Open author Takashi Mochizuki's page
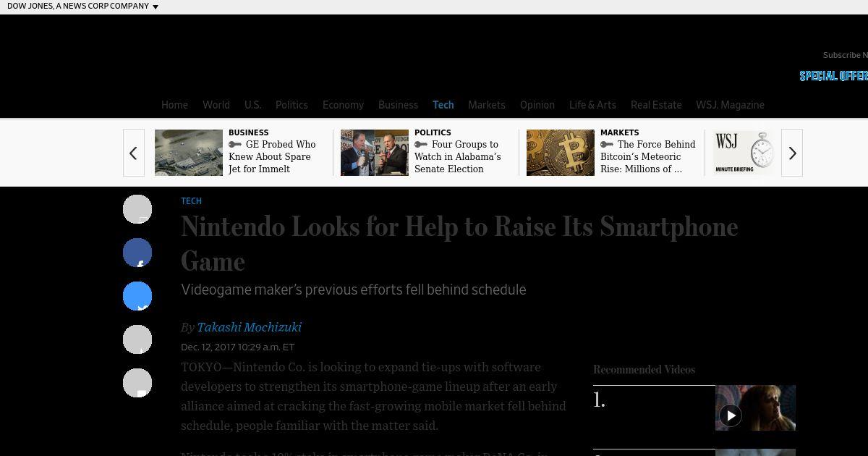Viewport: 868px width, 456px height. (249, 327)
